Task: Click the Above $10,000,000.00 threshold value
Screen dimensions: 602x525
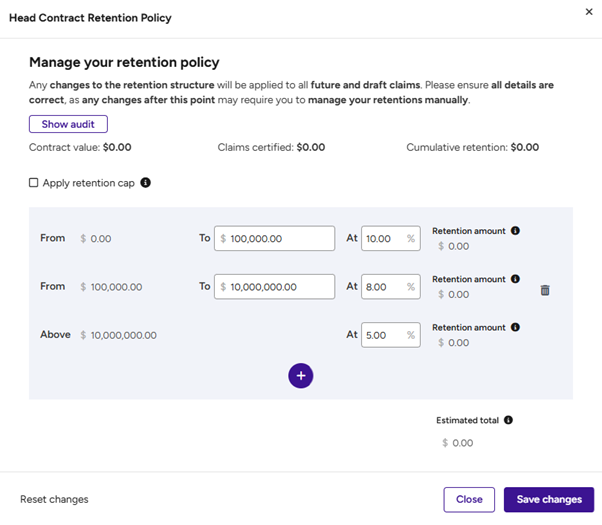Action: tap(123, 335)
